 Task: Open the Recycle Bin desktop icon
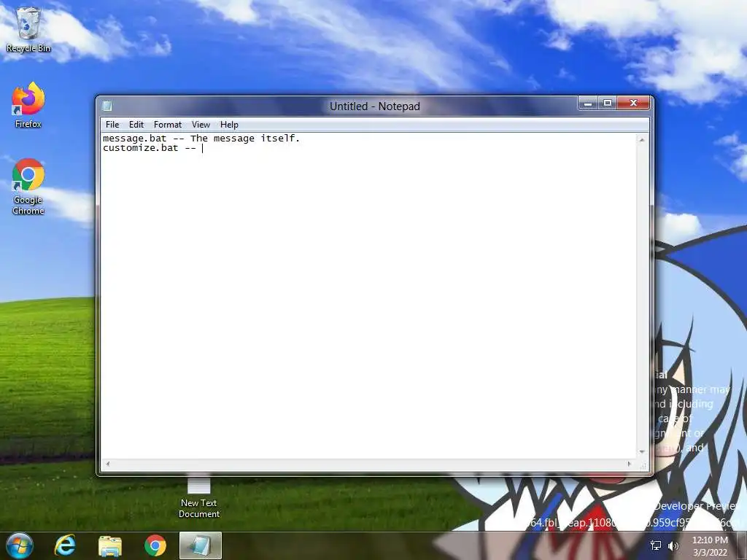[x=28, y=31]
